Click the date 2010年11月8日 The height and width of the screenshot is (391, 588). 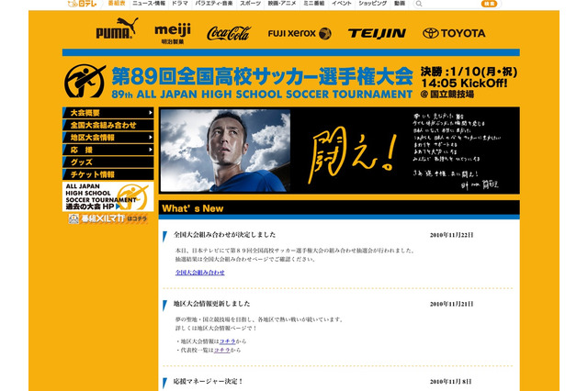click(451, 382)
